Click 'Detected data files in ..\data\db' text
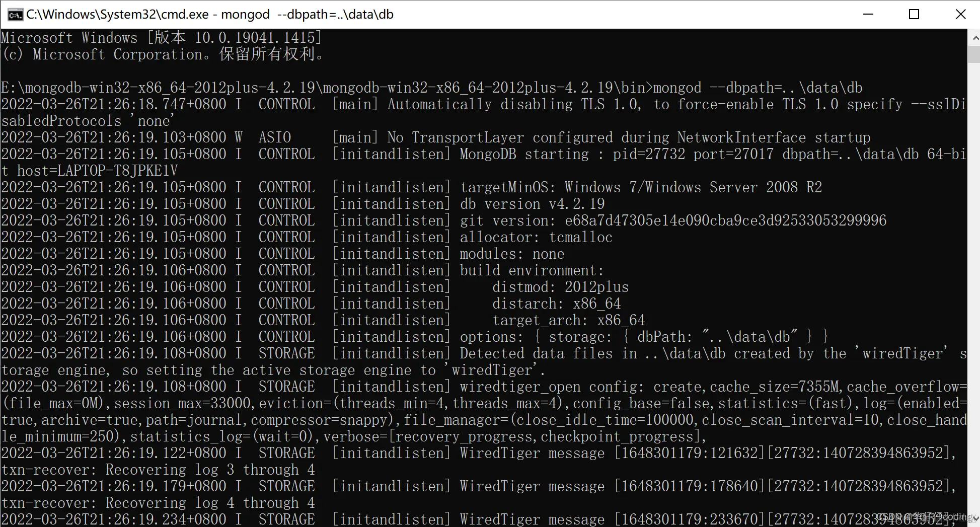The height and width of the screenshot is (527, 980). point(592,353)
